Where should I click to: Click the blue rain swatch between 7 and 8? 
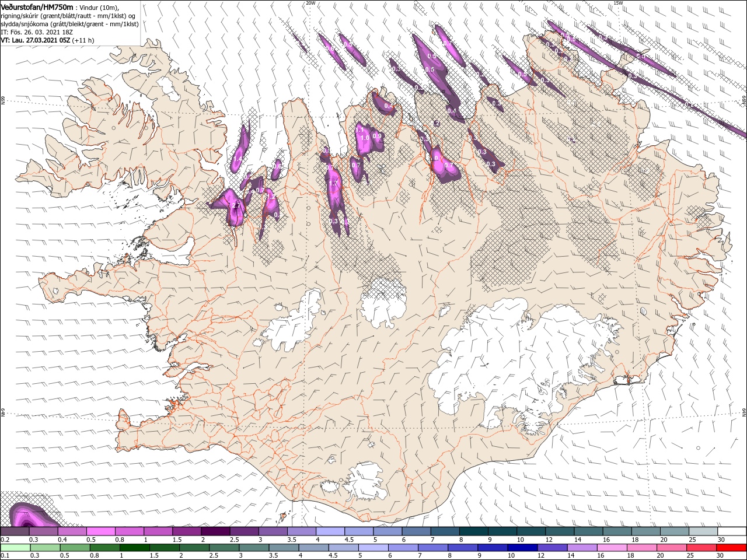coord(432,548)
